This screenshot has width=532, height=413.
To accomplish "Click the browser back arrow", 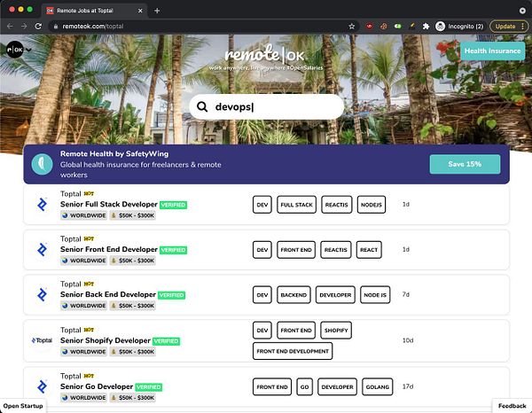I will click(10, 26).
